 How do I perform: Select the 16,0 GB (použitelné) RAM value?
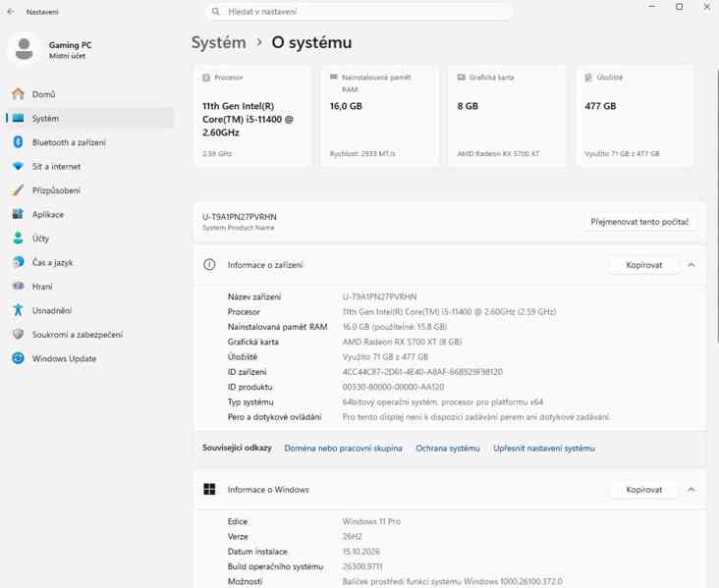395,326
